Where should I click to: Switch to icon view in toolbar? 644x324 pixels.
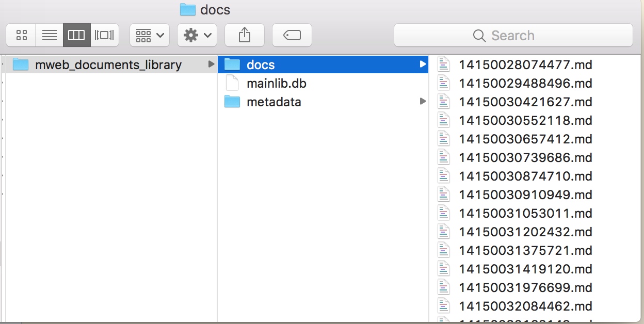pos(21,36)
